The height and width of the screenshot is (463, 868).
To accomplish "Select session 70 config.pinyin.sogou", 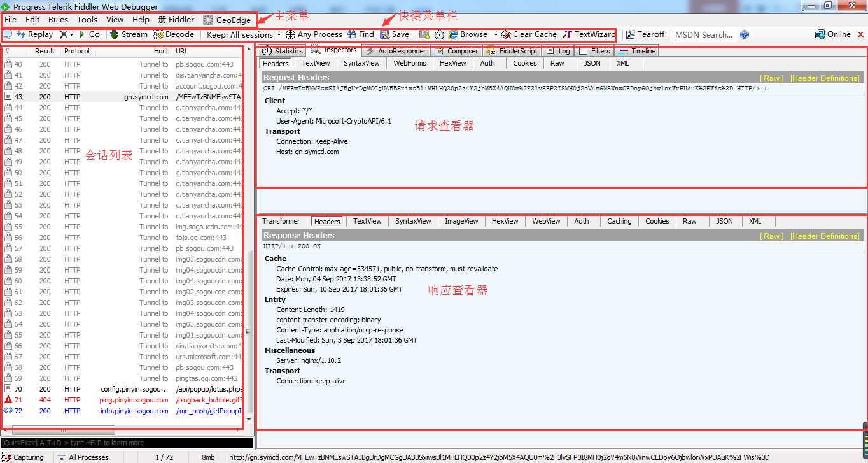I will pyautogui.click(x=122, y=389).
